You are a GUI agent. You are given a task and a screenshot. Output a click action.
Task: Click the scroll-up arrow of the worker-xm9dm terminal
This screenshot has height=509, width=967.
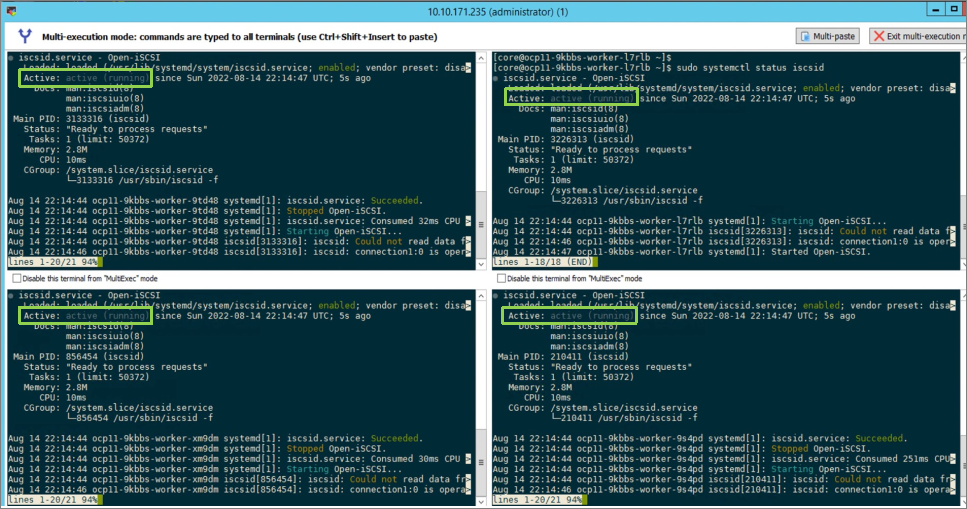click(x=481, y=296)
